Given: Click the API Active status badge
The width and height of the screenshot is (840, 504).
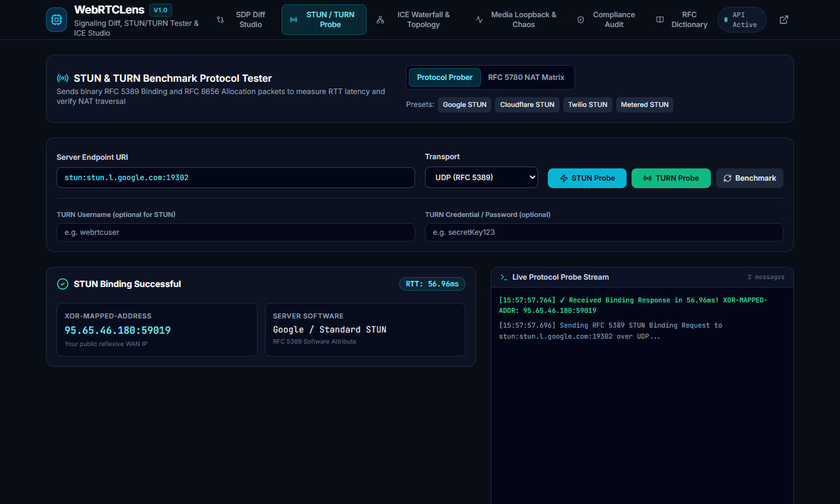Looking at the screenshot, I should tap(742, 20).
